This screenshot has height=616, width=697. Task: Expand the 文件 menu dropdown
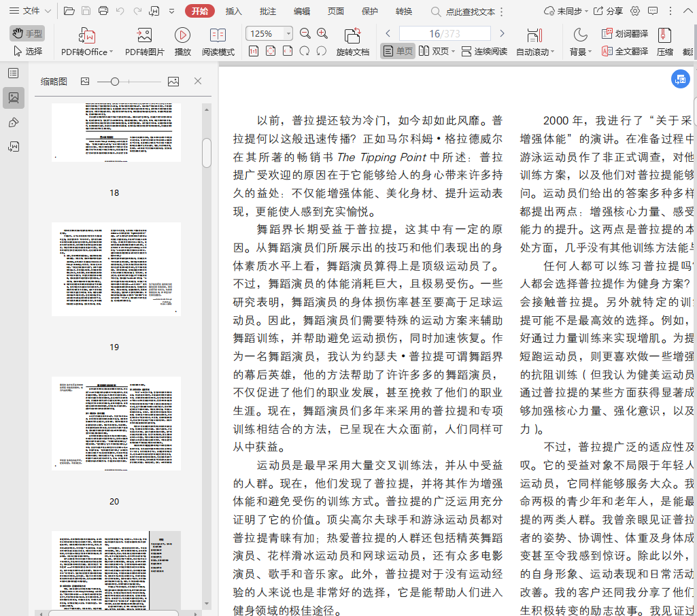pos(47,11)
